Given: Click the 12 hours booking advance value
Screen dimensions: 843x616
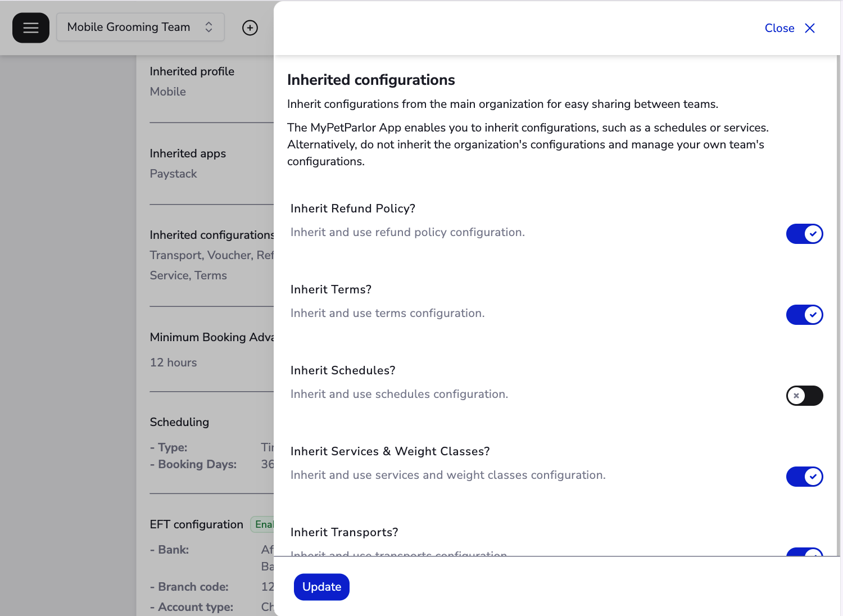Looking at the screenshot, I should point(173,363).
